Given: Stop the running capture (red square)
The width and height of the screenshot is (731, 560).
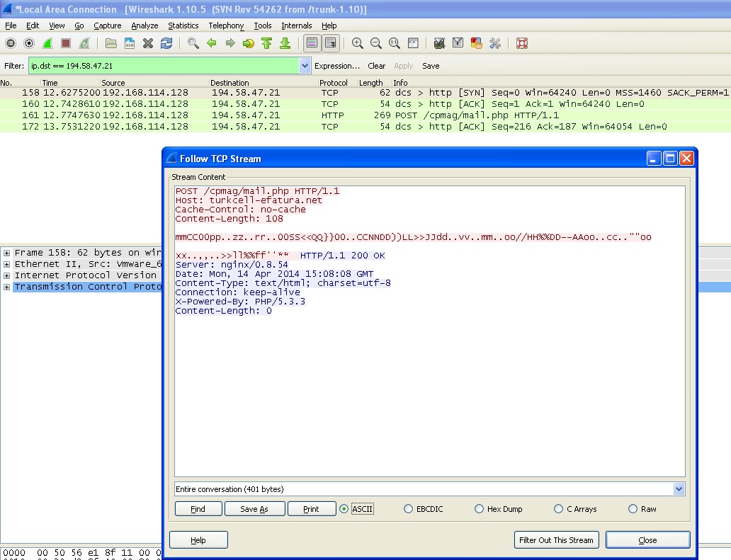Looking at the screenshot, I should pos(66,43).
